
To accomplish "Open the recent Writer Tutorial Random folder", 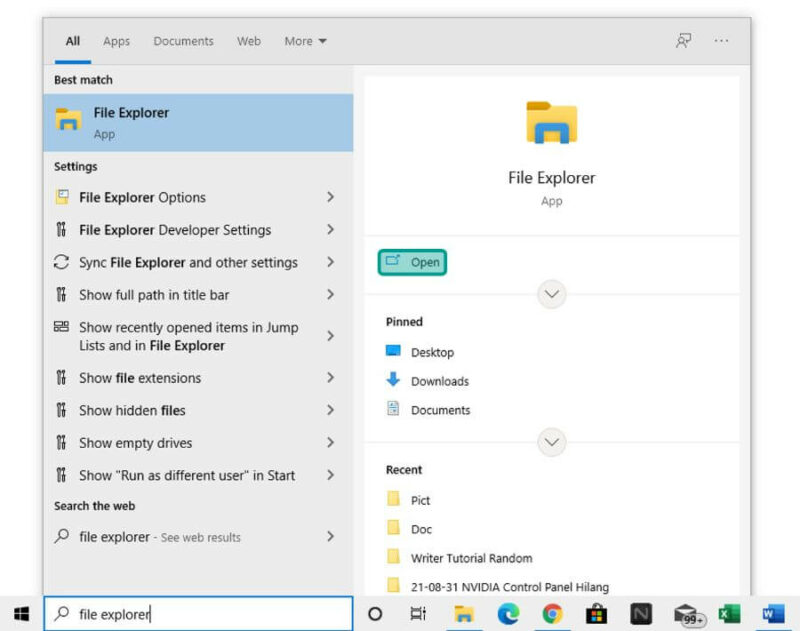I will point(471,558).
